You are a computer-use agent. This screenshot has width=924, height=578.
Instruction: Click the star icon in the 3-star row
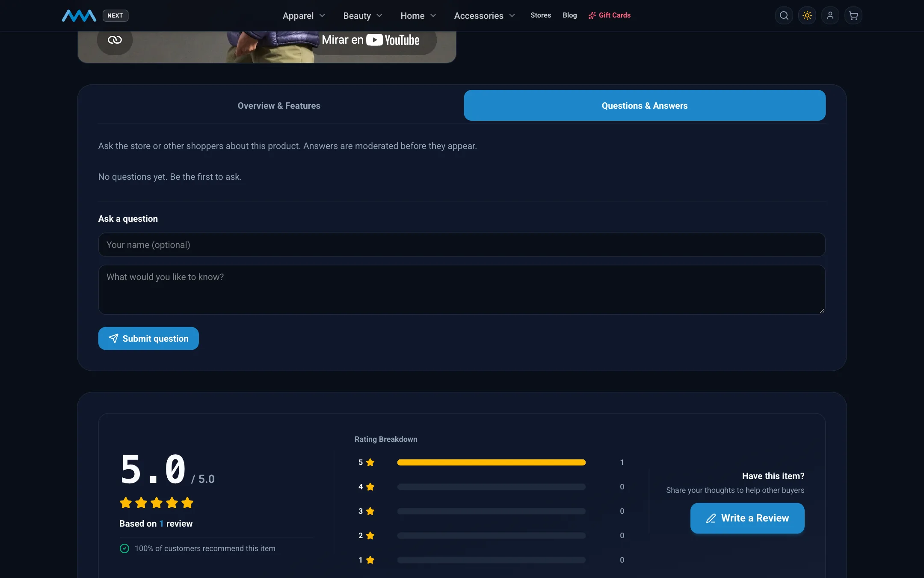370,511
